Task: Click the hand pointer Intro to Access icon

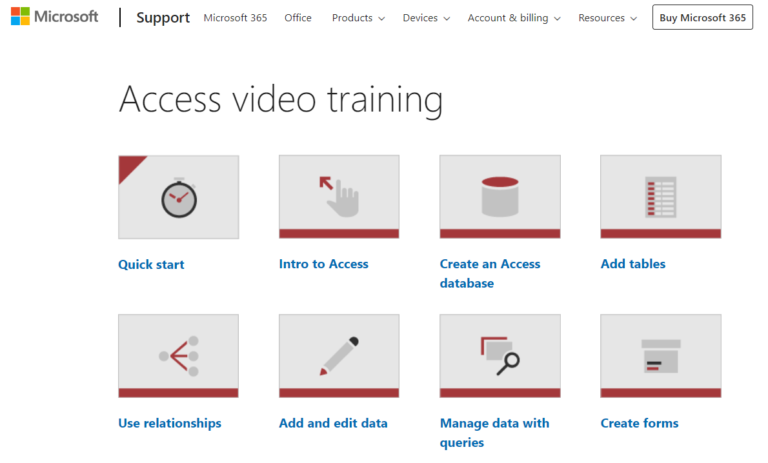Action: [x=338, y=196]
